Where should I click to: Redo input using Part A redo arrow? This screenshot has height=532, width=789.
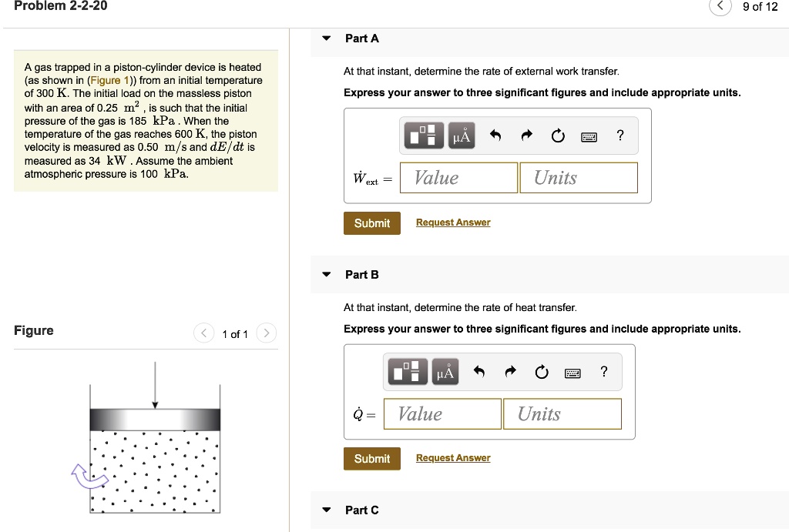[x=526, y=135]
